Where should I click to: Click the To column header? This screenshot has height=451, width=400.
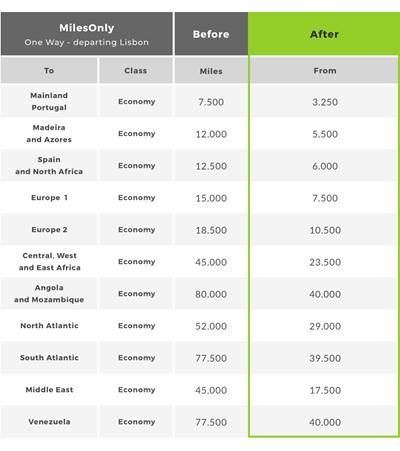[x=49, y=70]
